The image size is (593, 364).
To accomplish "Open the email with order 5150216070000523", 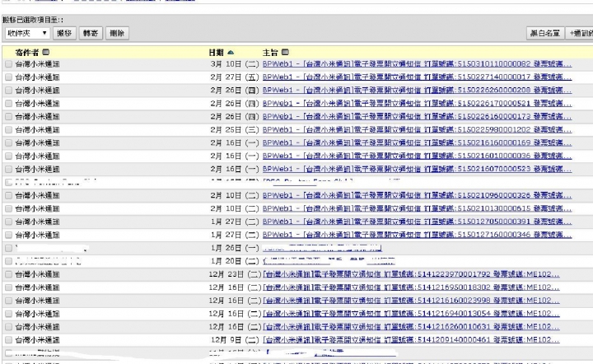I will (x=417, y=169).
